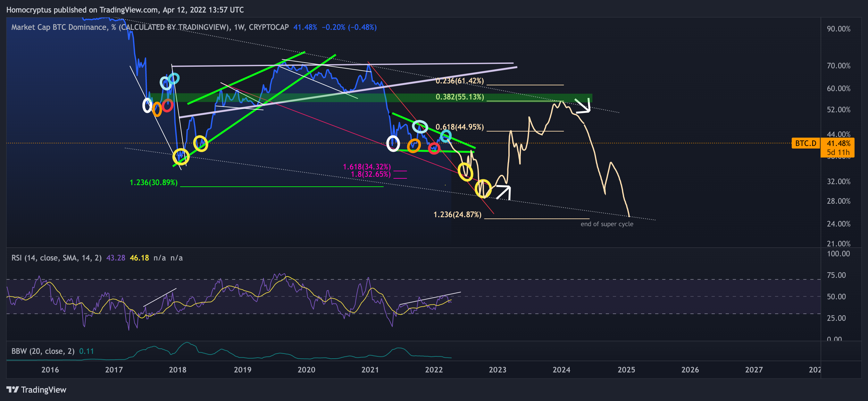Click the 2022 label on time axis
868x401 pixels.
(x=434, y=370)
